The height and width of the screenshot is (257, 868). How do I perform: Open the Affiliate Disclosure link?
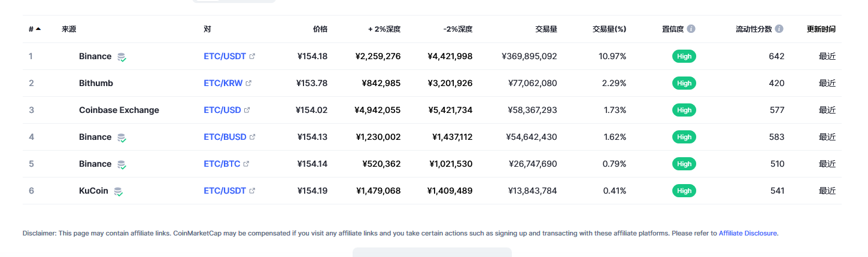[748, 233]
